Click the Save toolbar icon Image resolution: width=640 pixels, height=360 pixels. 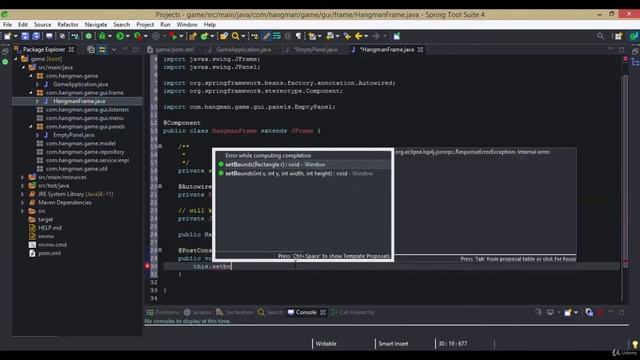point(25,36)
